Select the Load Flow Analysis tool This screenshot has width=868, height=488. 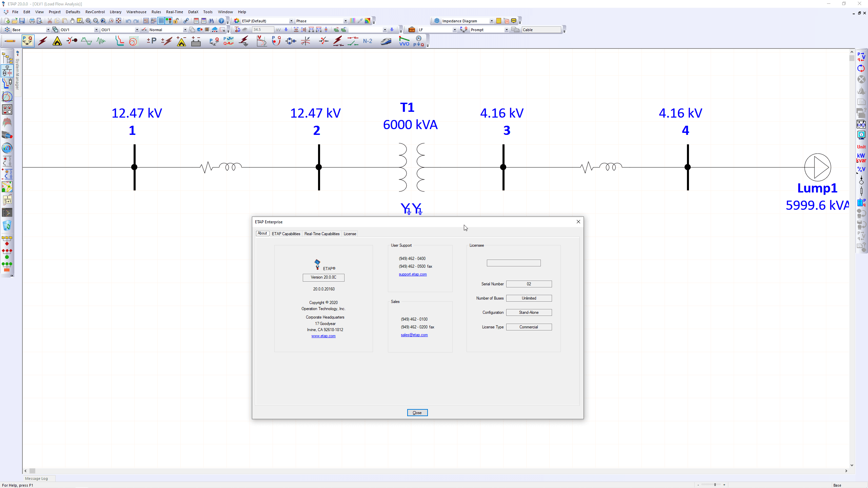27,41
